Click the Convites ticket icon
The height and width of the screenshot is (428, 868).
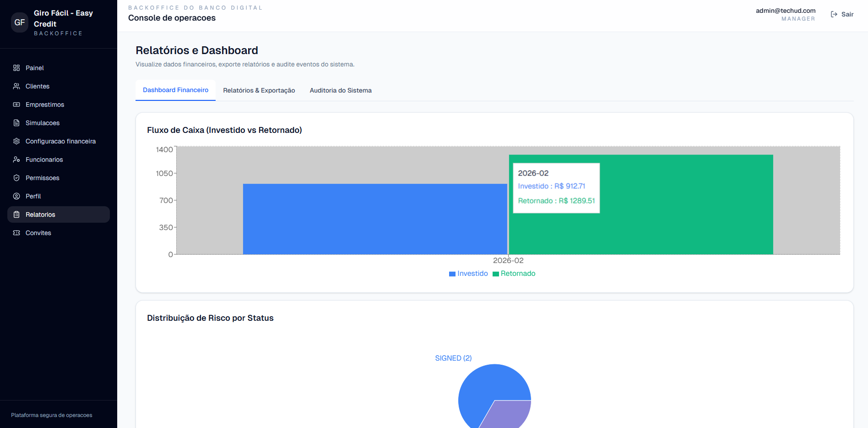[16, 233]
